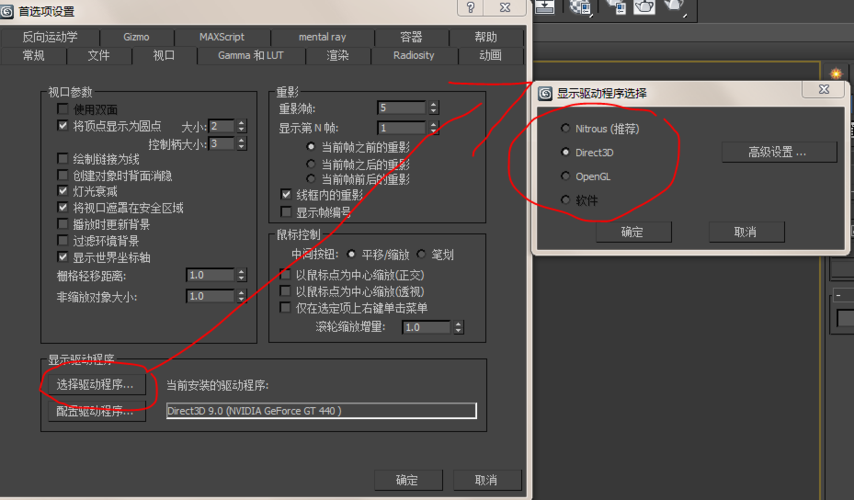854x500 pixels.
Task: Open the 帮助 tab
Action: coord(486,37)
